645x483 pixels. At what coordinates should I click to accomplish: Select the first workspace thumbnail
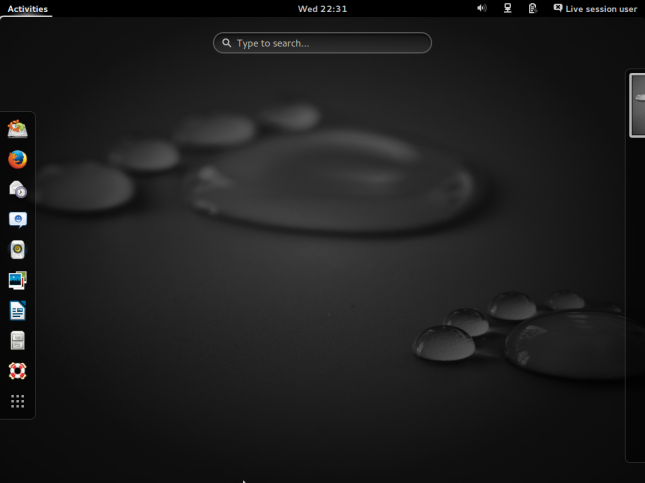pos(638,105)
